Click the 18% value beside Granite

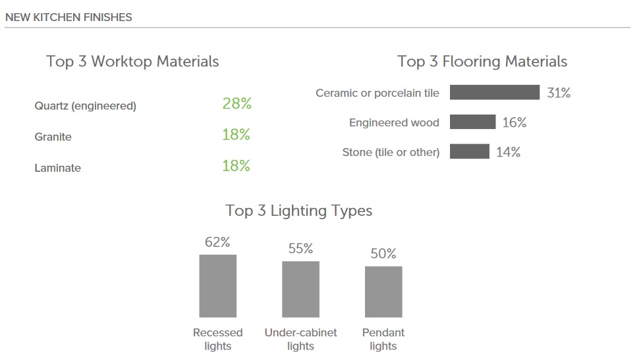point(237,134)
